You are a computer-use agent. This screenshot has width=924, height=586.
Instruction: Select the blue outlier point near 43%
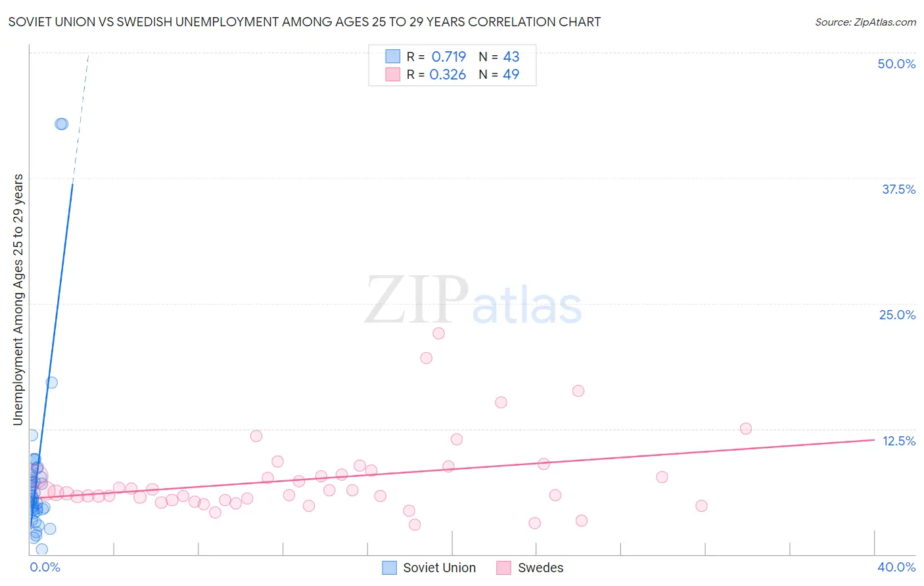(x=61, y=124)
